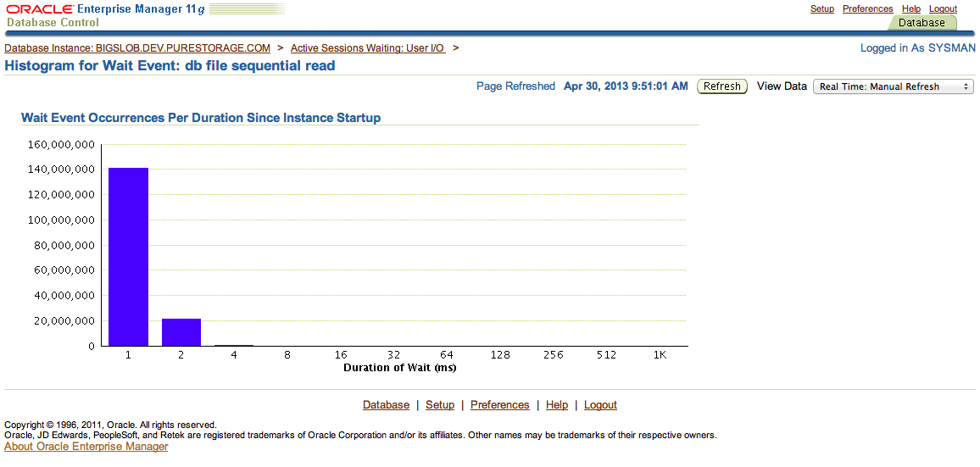Click the 100,000,000 y-axis label
Image resolution: width=980 pixels, height=467 pixels.
62,220
